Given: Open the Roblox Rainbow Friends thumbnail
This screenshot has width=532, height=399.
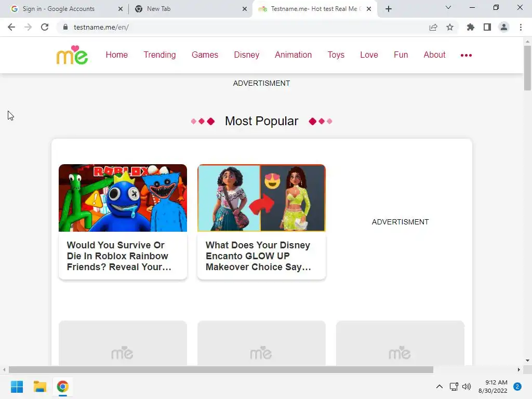Looking at the screenshot, I should (123, 198).
